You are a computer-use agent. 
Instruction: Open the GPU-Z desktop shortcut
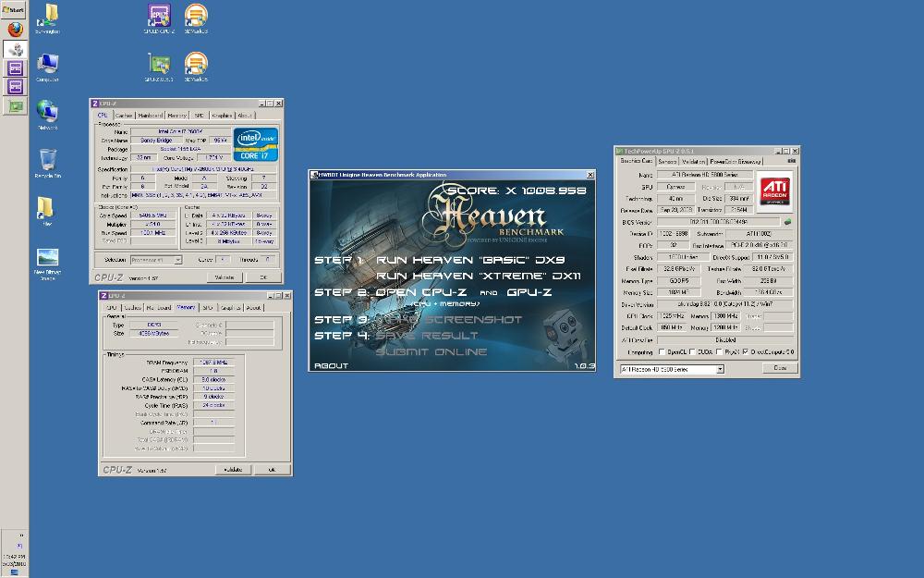click(159, 67)
